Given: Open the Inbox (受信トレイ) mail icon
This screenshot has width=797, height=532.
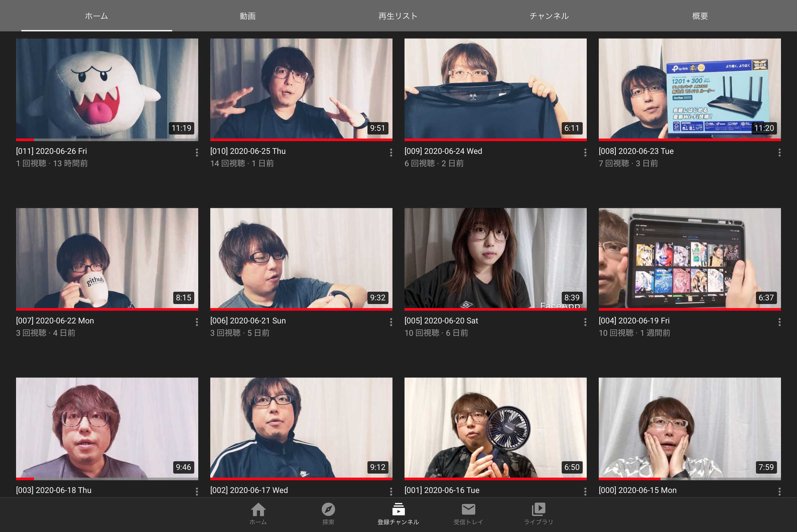Looking at the screenshot, I should point(468,510).
